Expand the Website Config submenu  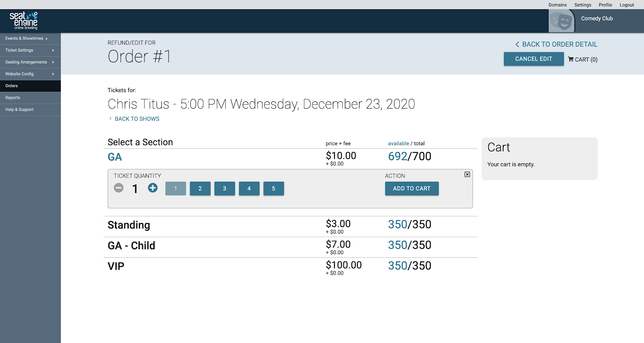pos(30,74)
